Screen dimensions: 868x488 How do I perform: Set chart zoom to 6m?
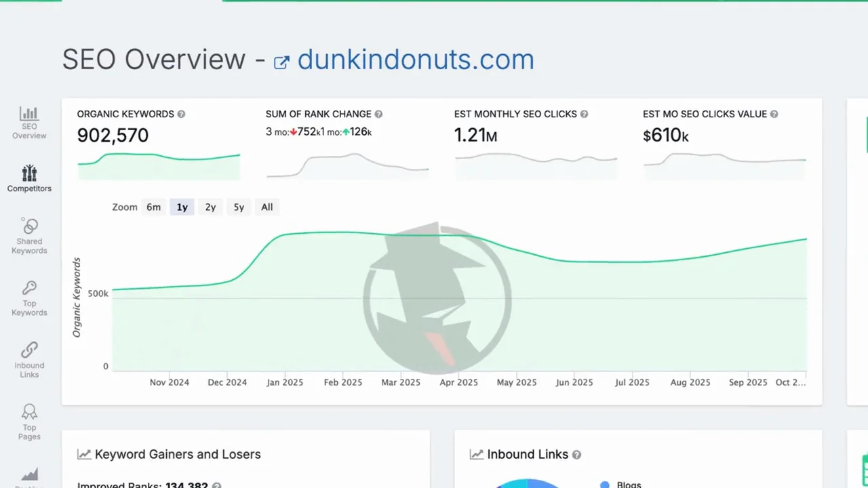pos(154,207)
